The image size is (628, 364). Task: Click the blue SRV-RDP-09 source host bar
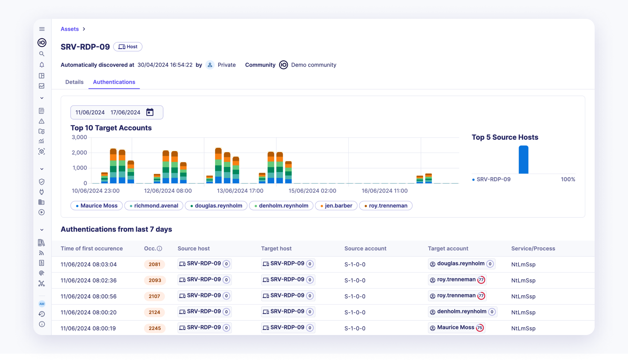coord(523,160)
